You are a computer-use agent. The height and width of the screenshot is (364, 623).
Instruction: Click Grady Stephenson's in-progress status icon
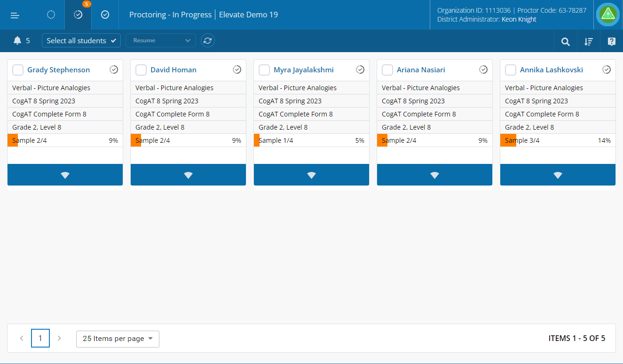pos(114,70)
